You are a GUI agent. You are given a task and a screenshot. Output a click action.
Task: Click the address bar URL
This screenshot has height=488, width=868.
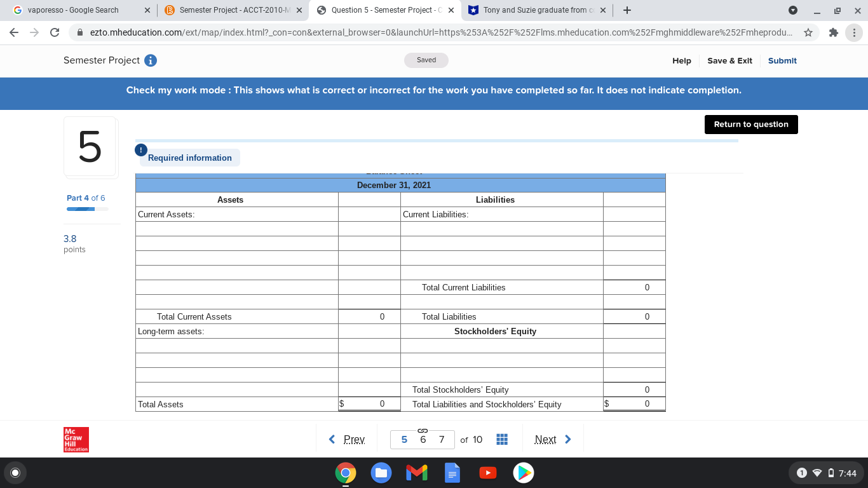(440, 32)
